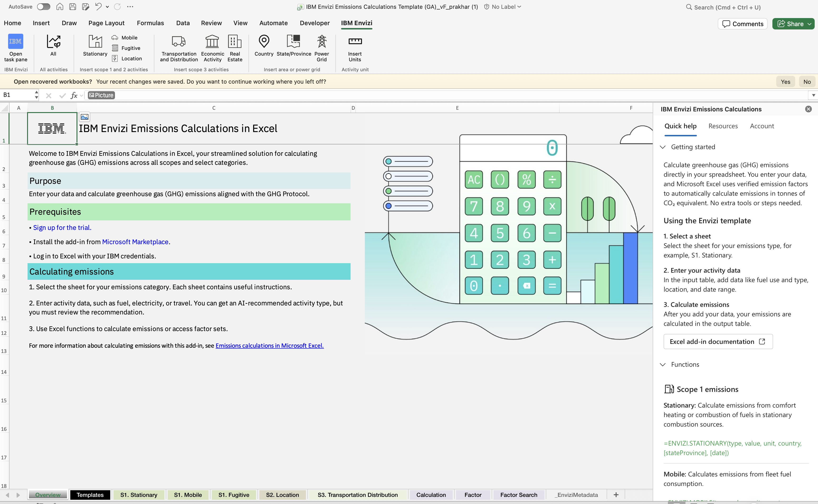Switch to the S1. Stationary sheet
818x504 pixels.
pyautogui.click(x=139, y=495)
